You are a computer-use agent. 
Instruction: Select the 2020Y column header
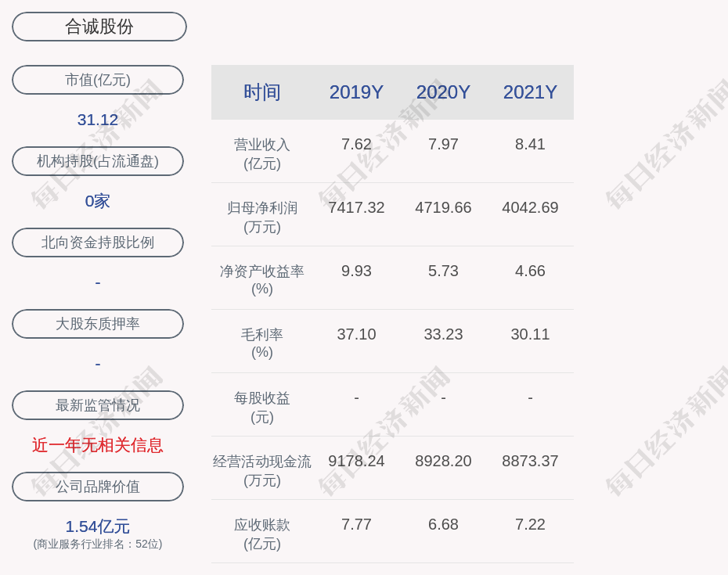coord(443,92)
